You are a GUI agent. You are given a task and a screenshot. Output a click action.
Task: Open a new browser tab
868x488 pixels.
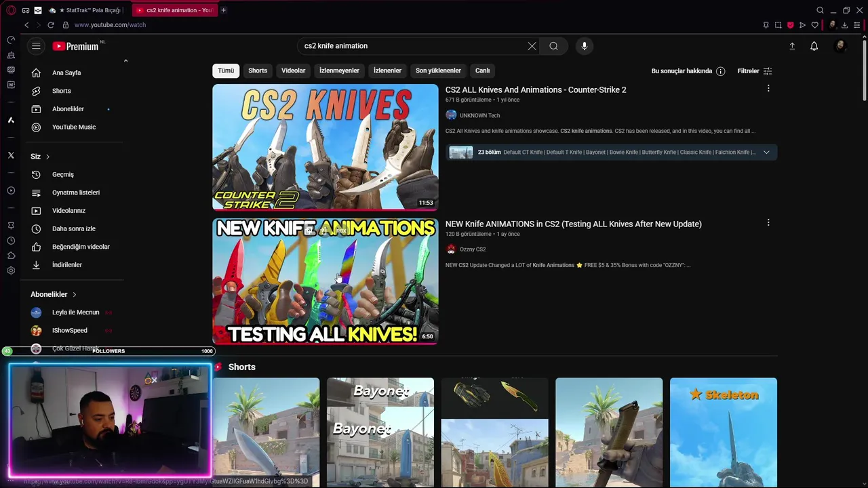click(x=223, y=10)
